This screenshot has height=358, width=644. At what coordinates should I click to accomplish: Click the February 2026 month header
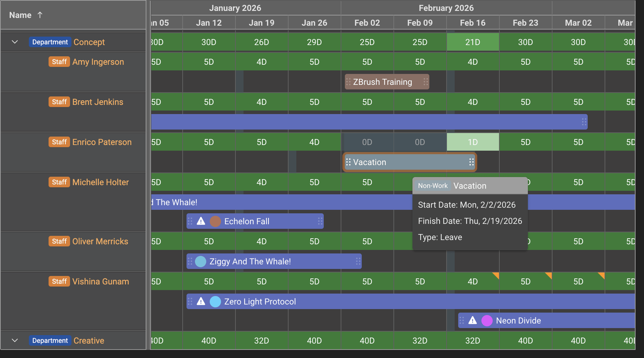[x=446, y=8]
